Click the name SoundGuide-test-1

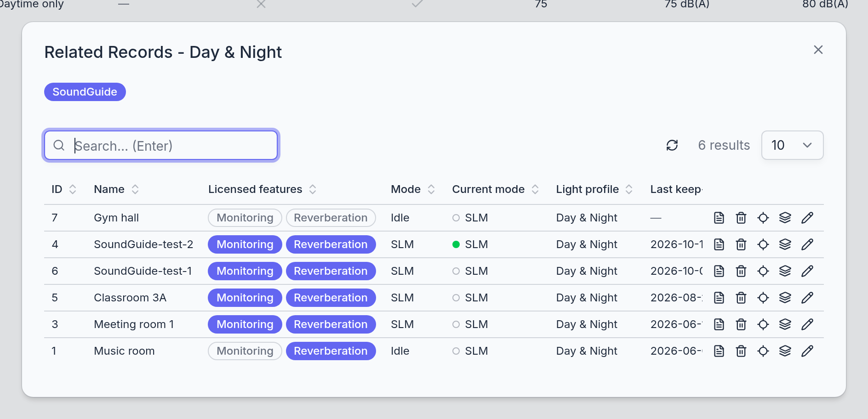point(143,271)
